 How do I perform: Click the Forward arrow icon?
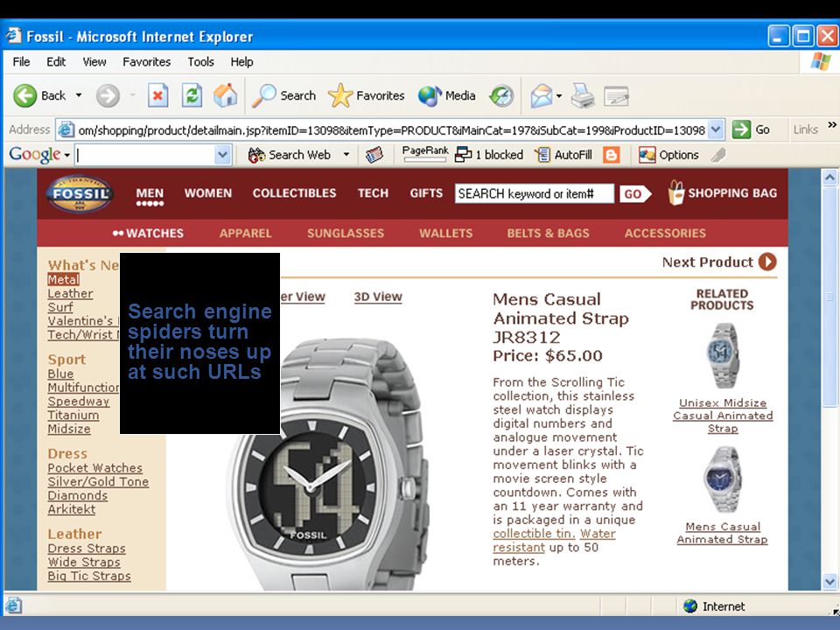click(x=108, y=96)
